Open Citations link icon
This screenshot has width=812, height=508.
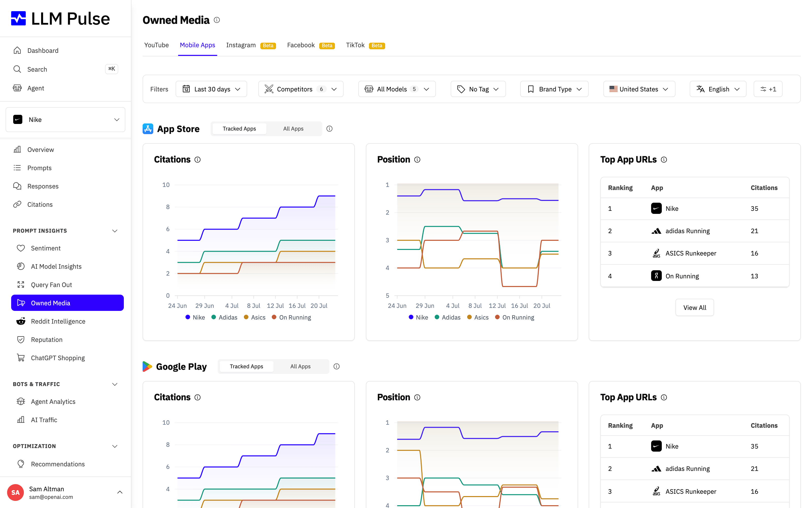[x=17, y=204]
